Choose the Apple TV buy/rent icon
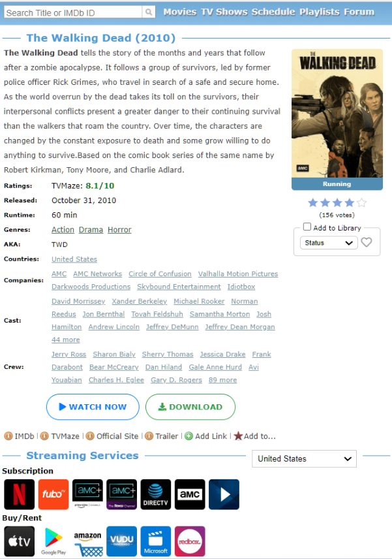This screenshot has height=559, width=392. pos(19,541)
